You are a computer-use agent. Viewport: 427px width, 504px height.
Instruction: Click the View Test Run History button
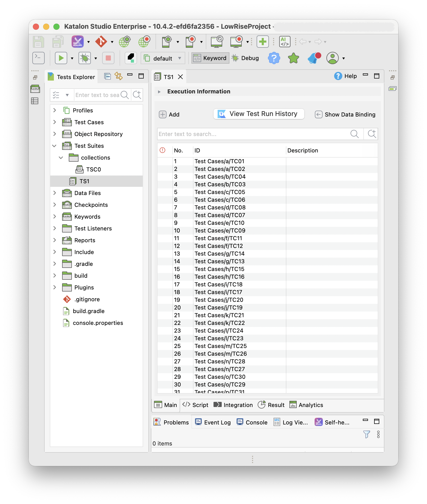coord(259,114)
